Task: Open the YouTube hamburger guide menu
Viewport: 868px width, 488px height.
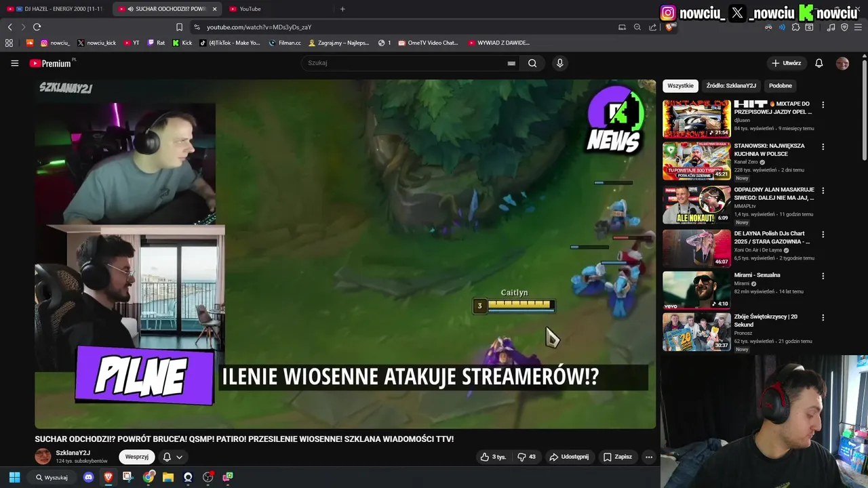Action: [x=14, y=63]
